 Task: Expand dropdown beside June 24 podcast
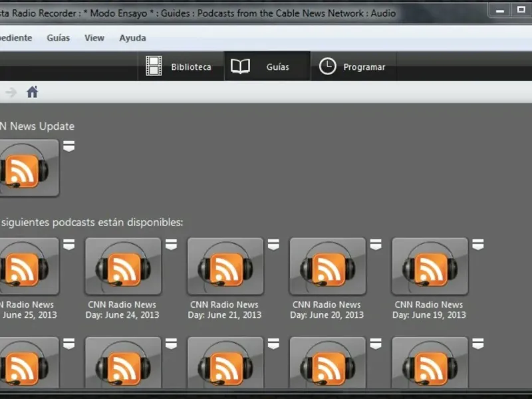171,245
